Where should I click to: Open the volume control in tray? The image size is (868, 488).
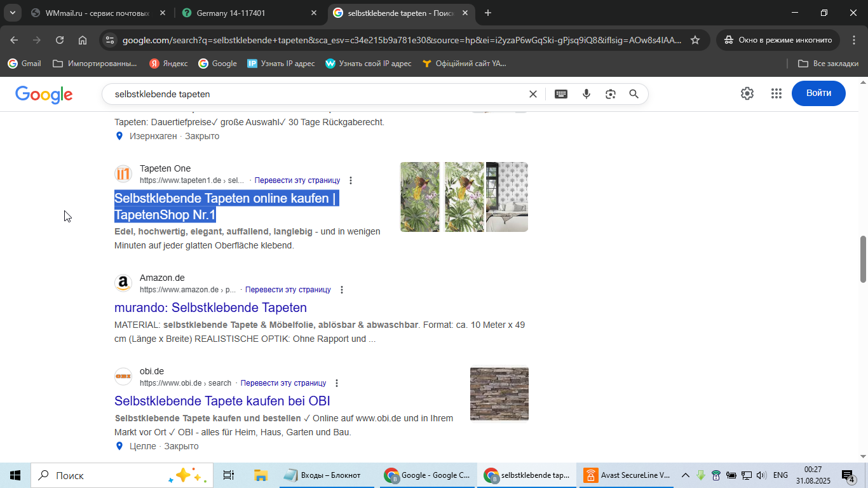click(x=761, y=475)
